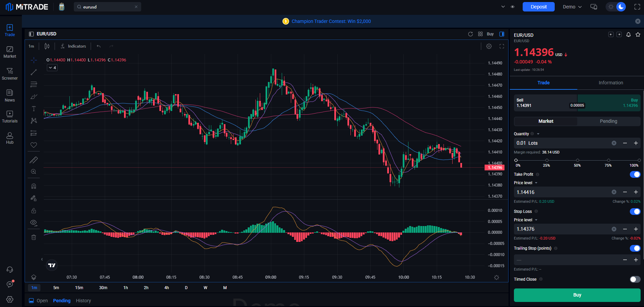Viewport: 644px width, 307px height.
Task: Set a price alert bell
Action: point(628,35)
